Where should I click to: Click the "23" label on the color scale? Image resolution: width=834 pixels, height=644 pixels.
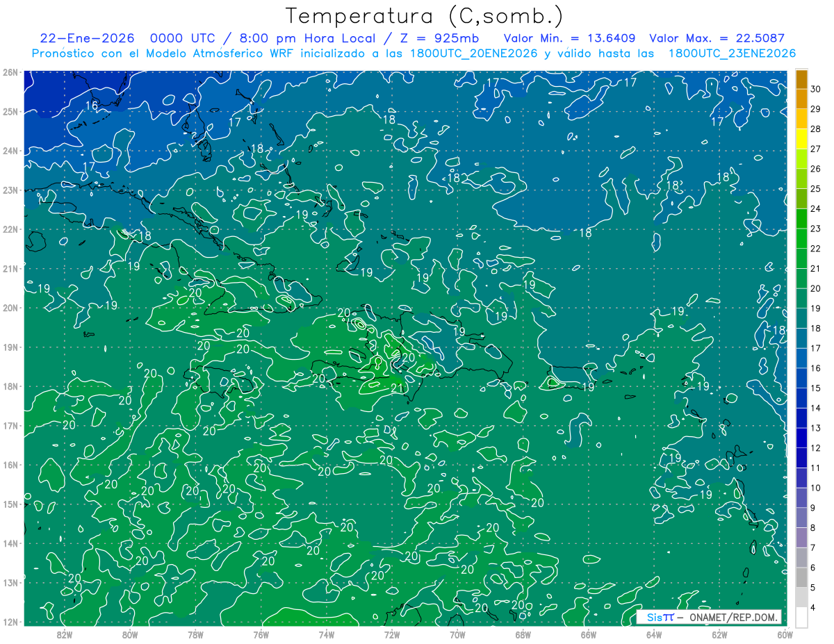(x=815, y=229)
